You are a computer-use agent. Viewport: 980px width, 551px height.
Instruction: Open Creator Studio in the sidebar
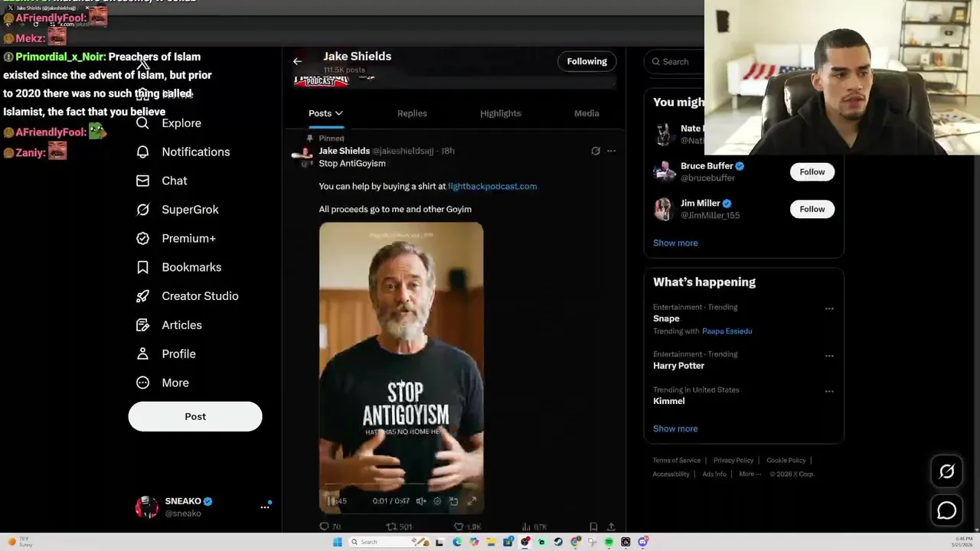pyautogui.click(x=187, y=296)
